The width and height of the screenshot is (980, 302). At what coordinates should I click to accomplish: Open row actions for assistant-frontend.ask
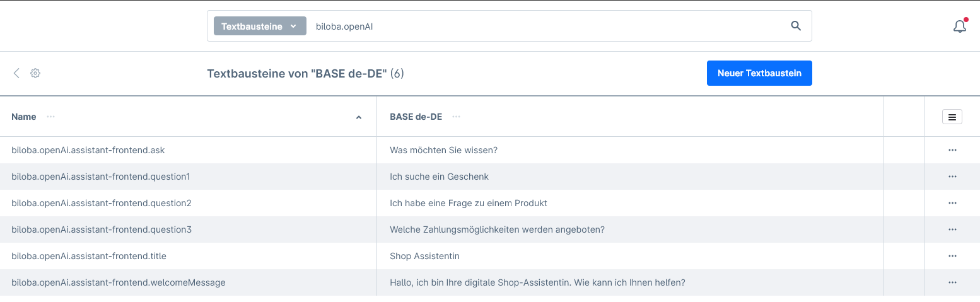(952, 150)
